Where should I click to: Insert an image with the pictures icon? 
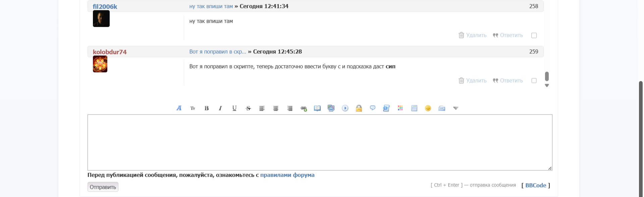331,108
